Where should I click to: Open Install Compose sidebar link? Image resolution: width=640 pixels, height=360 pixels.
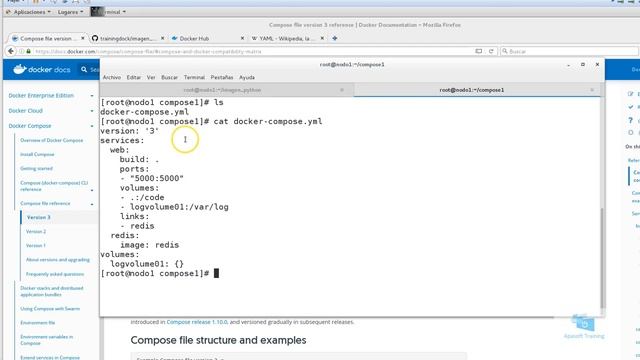pos(37,154)
